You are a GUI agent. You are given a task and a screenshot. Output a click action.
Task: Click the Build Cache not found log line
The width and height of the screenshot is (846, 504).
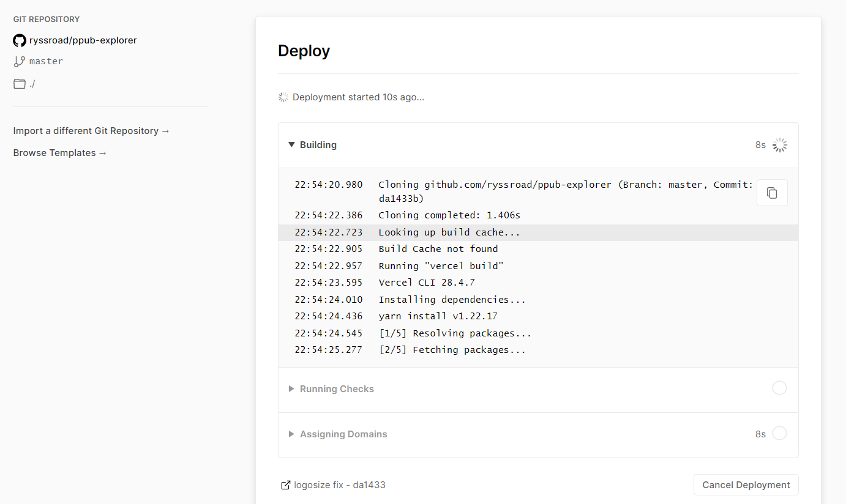point(538,249)
